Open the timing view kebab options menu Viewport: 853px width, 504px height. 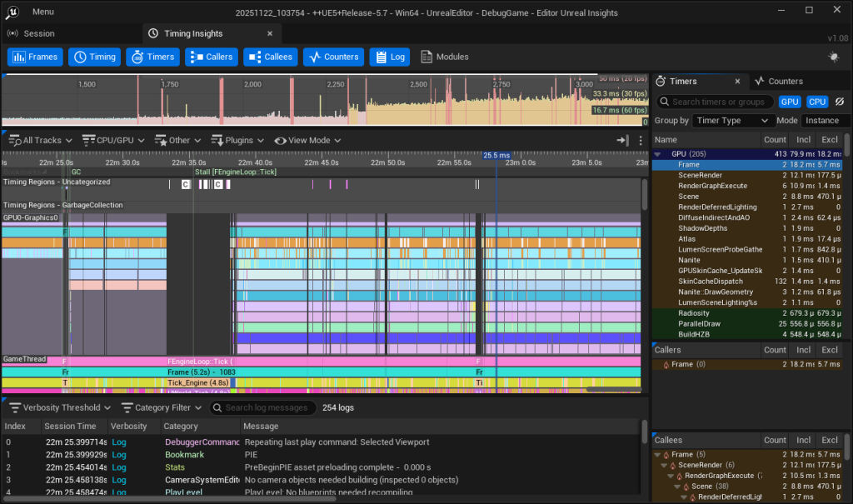[641, 141]
